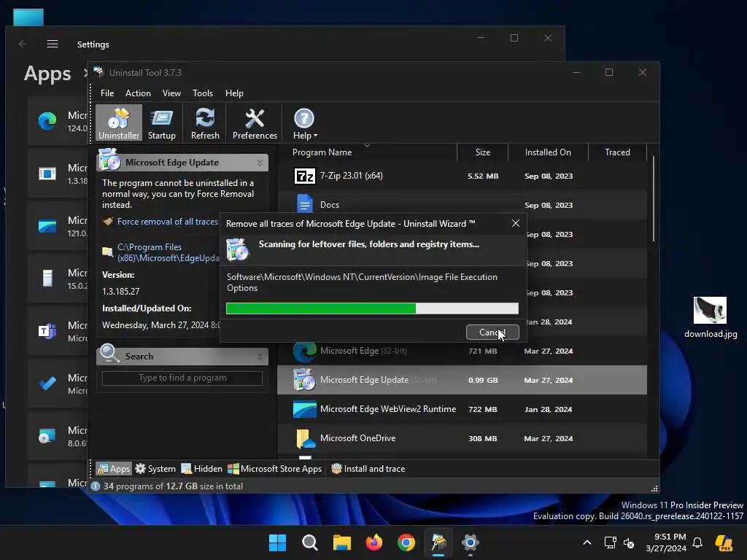Sort by Traced column header
The height and width of the screenshot is (560, 747).
tap(617, 152)
